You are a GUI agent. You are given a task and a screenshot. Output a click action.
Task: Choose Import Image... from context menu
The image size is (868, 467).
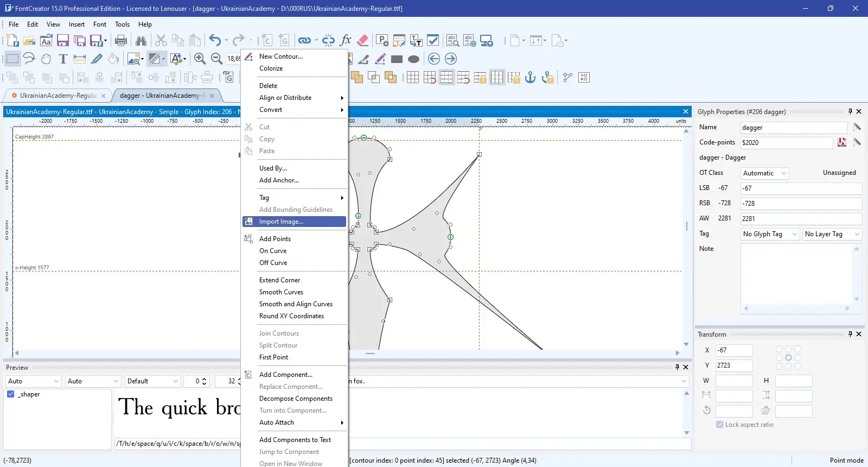pyautogui.click(x=294, y=222)
